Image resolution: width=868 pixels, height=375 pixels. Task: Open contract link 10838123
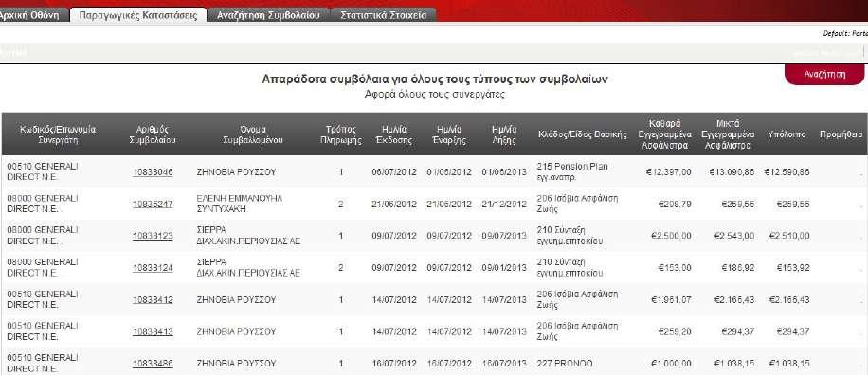click(x=153, y=236)
